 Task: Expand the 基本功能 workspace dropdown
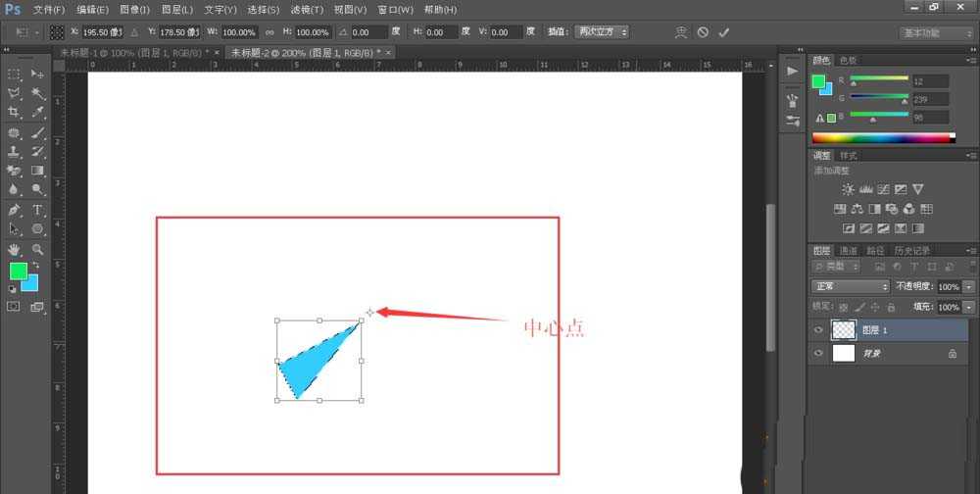pyautogui.click(x=936, y=32)
